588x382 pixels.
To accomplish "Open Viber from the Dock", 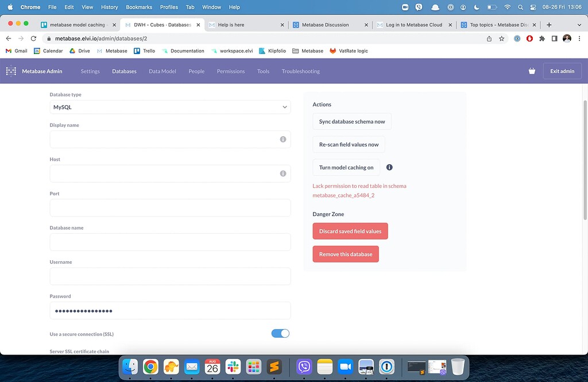I will click(x=304, y=366).
